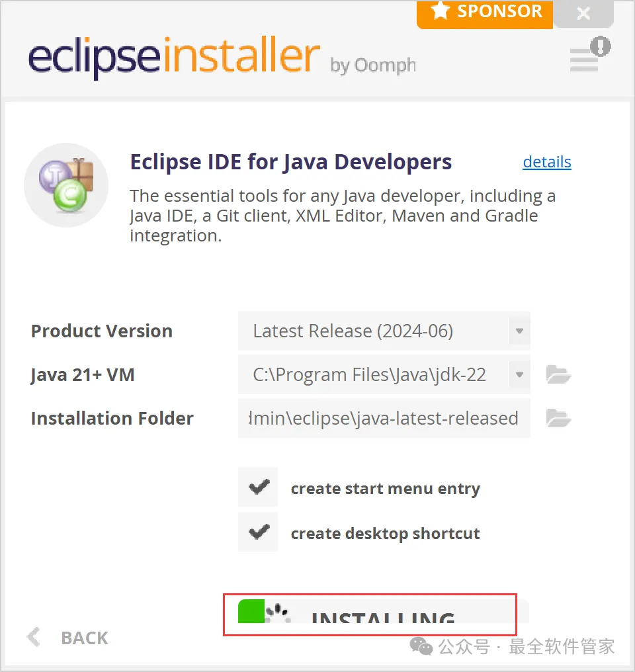Expand the Product Version dropdown arrow
The image size is (635, 672).
click(x=519, y=331)
